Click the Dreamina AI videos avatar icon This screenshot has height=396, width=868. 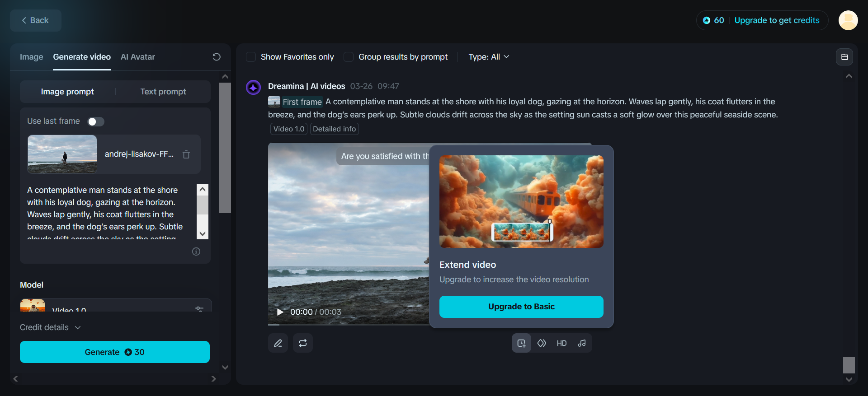[253, 87]
